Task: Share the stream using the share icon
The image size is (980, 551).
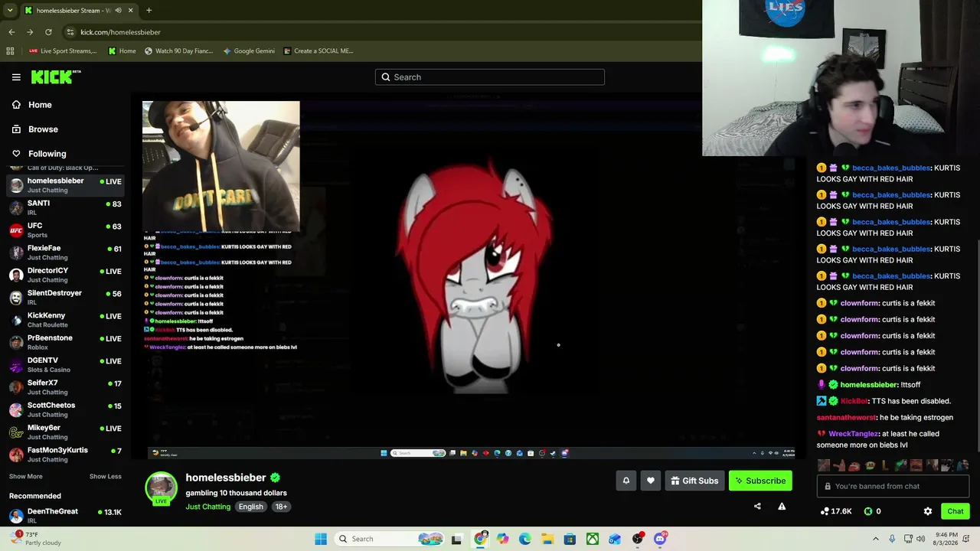Action: click(x=757, y=506)
